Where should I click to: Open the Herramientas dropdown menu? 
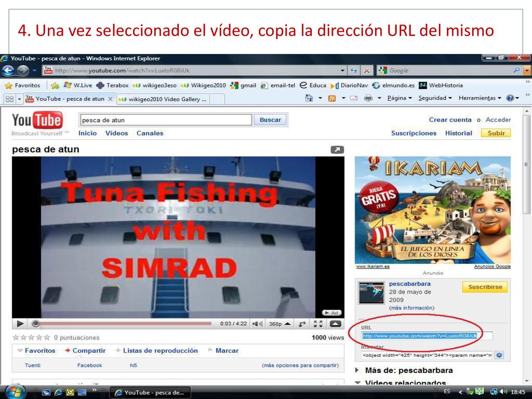click(x=480, y=98)
